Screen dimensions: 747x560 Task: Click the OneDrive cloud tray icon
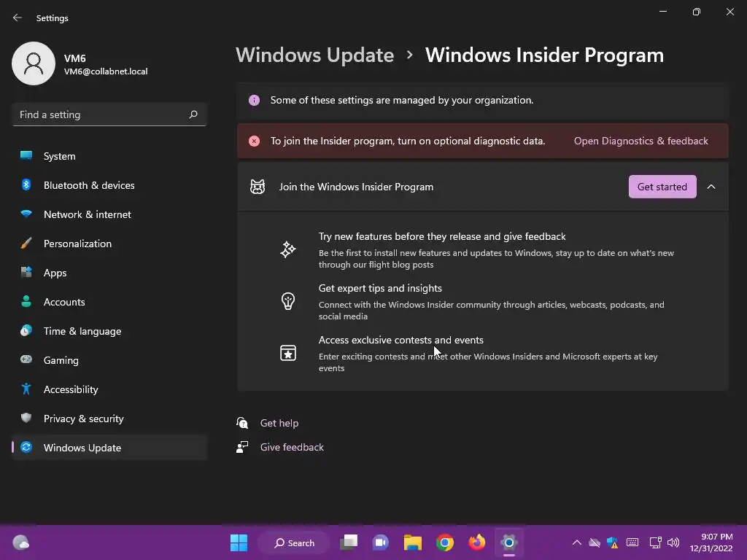pos(594,542)
